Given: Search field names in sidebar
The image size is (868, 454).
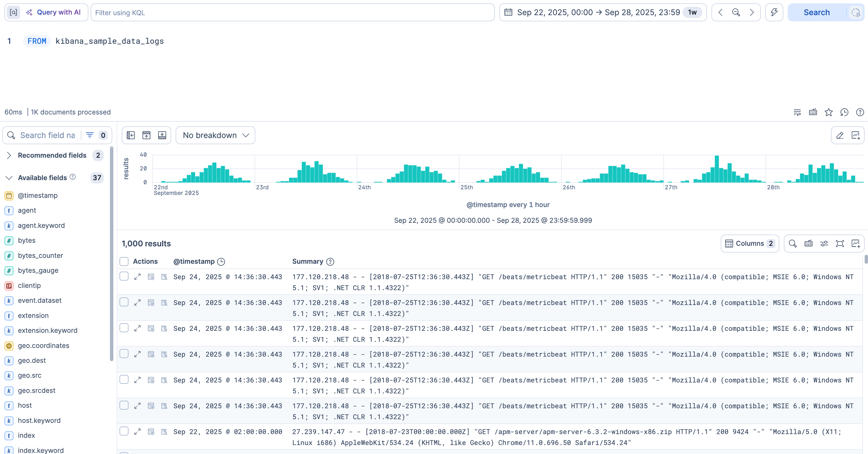Looking at the screenshot, I should [47, 135].
